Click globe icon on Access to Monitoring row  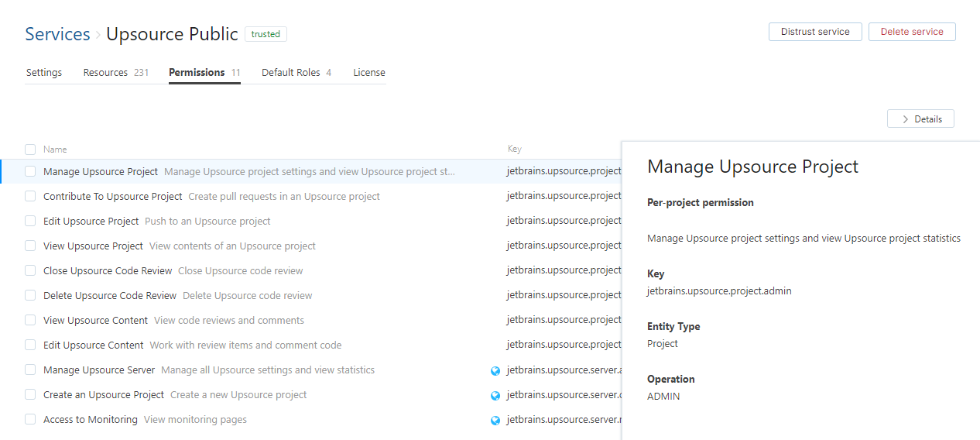coord(495,420)
